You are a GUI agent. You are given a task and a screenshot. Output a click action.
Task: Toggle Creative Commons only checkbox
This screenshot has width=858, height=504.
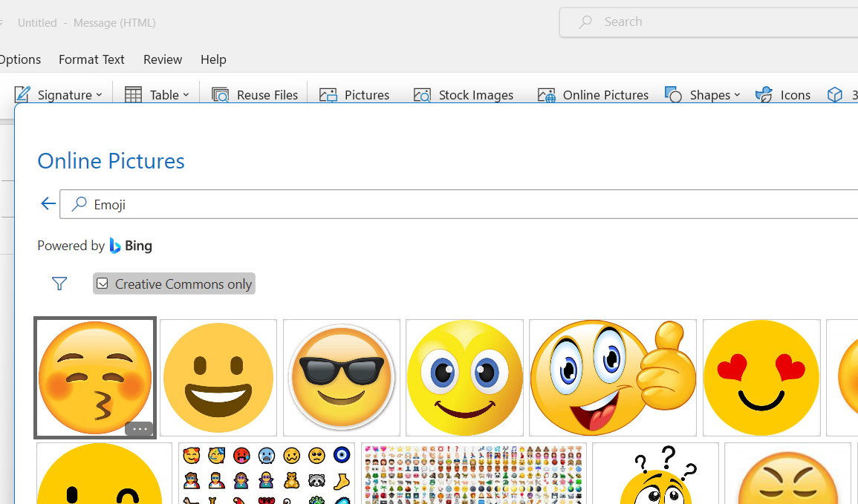tap(103, 284)
